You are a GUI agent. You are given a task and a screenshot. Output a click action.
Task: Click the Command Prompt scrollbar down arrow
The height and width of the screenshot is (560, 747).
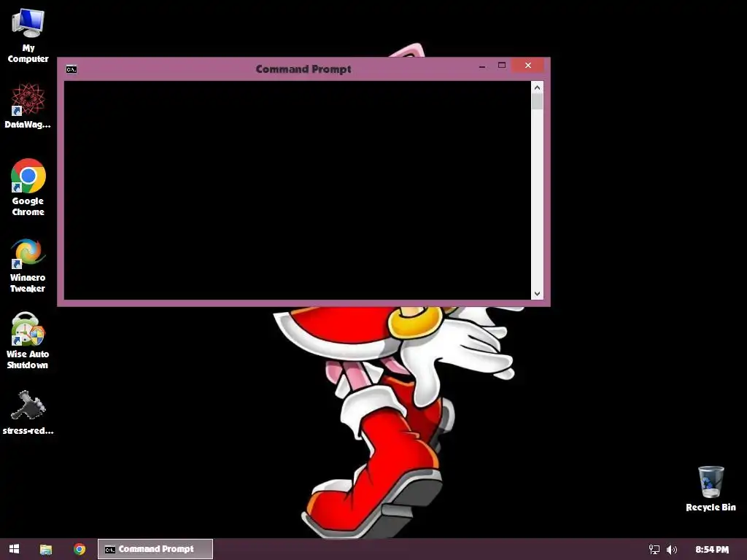click(x=538, y=294)
